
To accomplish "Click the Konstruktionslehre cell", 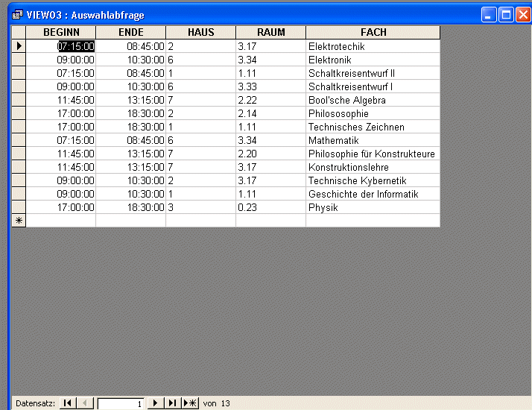I will point(373,167).
